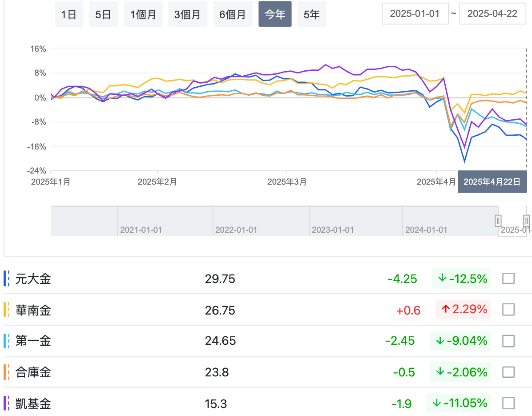Click the 2024-01-01 navigator label
Screen dimensions: 532x416
click(x=426, y=230)
